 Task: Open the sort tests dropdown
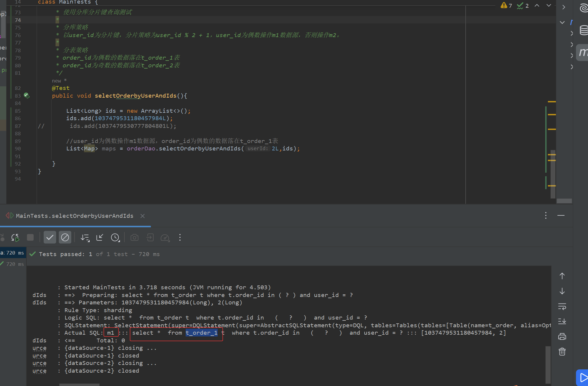[x=85, y=238]
